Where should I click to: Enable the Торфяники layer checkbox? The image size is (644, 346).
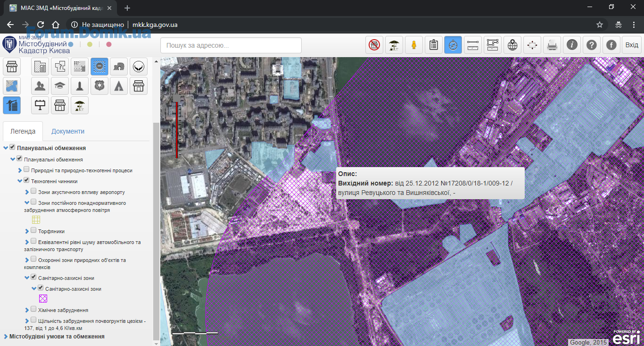coord(33,231)
